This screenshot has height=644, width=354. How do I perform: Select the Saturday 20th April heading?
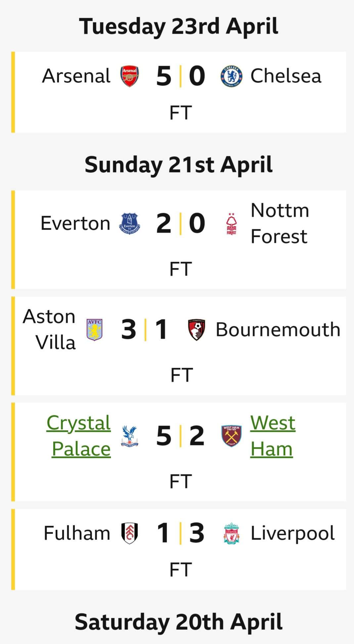click(179, 622)
